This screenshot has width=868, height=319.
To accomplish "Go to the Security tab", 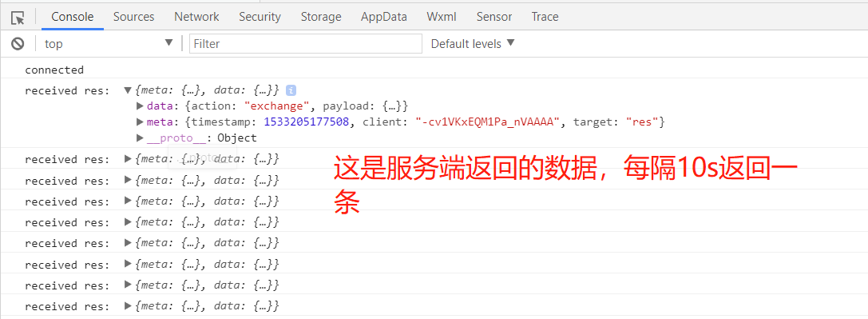I will (260, 17).
